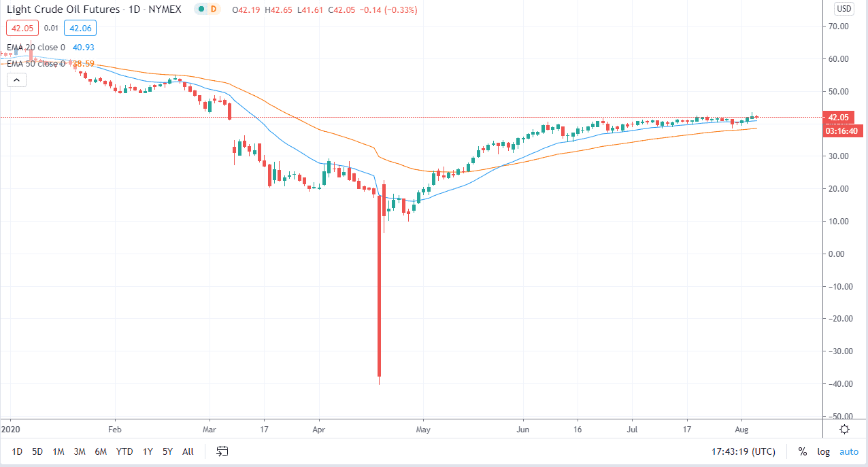Click the orange D delayed data badge

(x=214, y=10)
